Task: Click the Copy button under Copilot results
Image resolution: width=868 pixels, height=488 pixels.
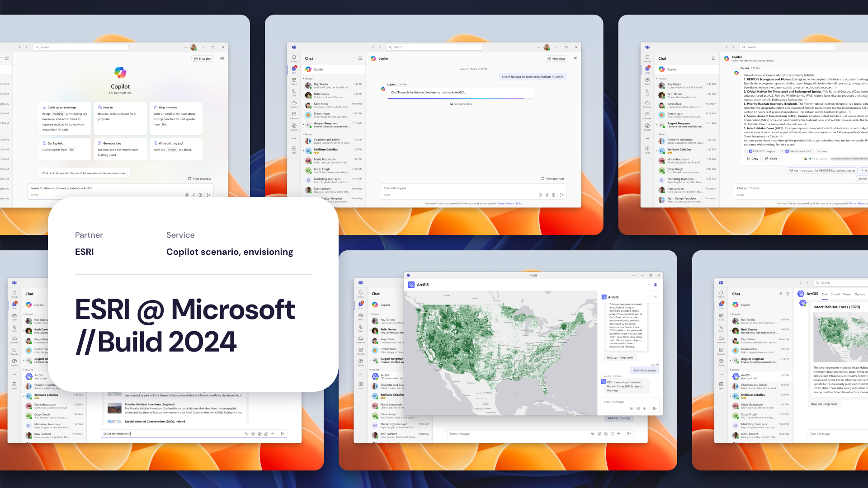Action: point(753,159)
